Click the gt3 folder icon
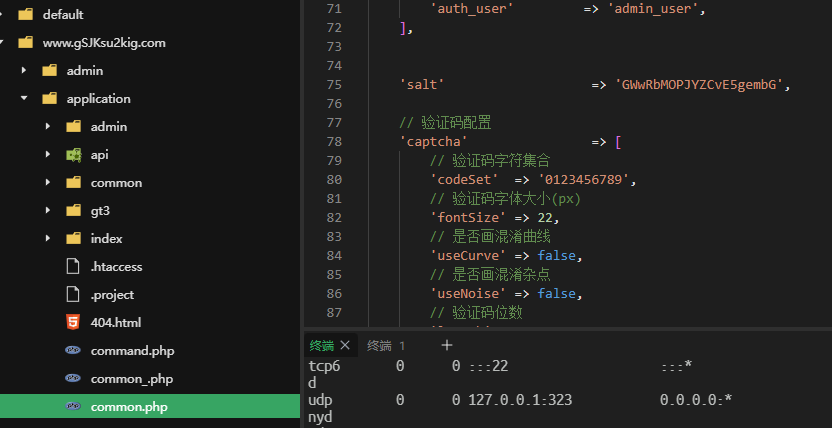This screenshot has width=832, height=428. 73,211
